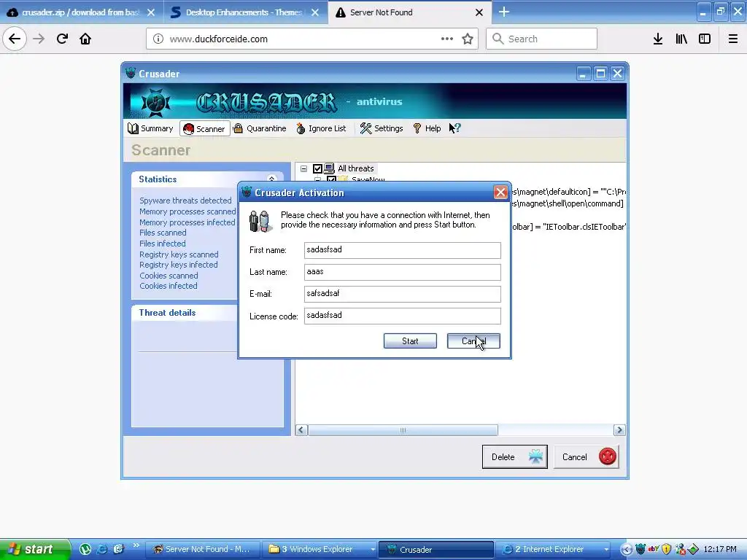
Task: Expand hidden system tray icons arrow
Action: 627,550
